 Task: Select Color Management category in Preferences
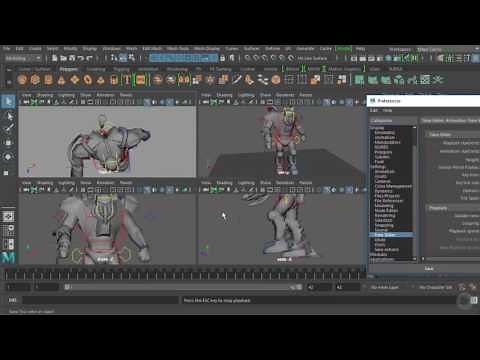[x=393, y=186]
